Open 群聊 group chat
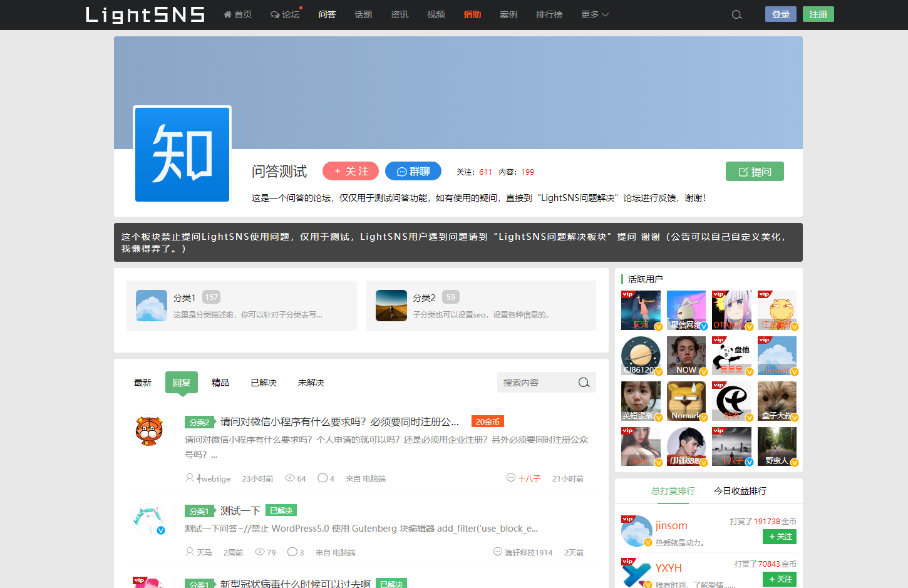This screenshot has width=908, height=588. coord(413,171)
